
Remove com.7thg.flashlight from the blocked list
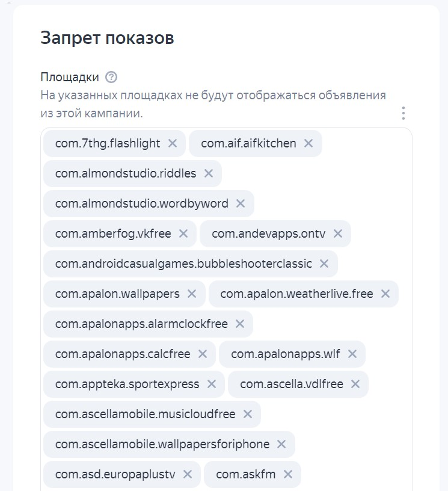click(173, 143)
